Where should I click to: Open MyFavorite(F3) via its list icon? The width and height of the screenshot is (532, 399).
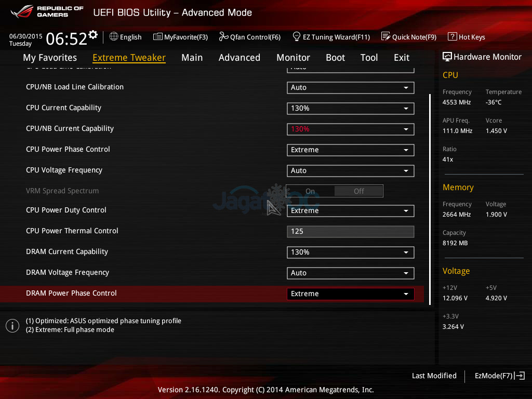coord(158,37)
